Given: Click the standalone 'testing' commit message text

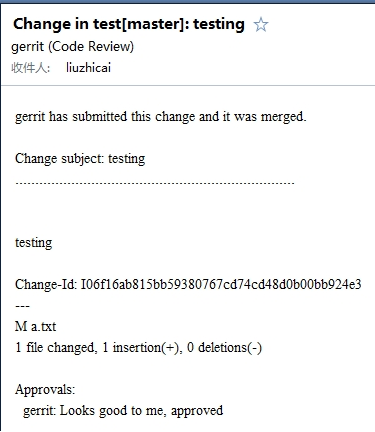Looking at the screenshot, I should tap(34, 242).
